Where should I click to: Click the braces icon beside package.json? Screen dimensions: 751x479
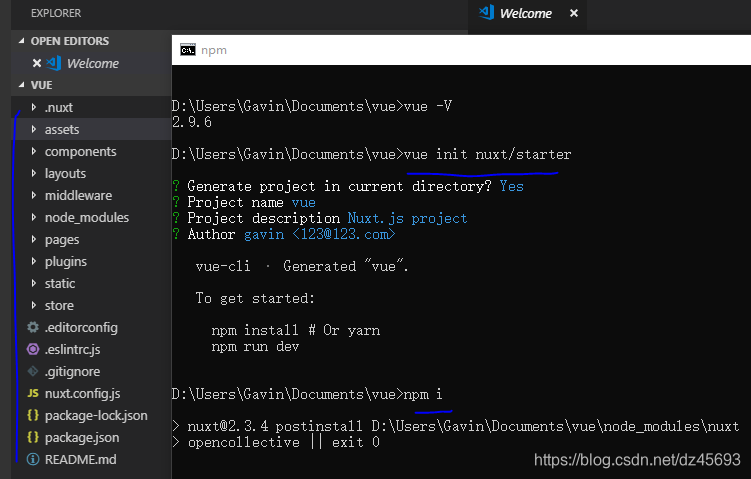(x=33, y=437)
